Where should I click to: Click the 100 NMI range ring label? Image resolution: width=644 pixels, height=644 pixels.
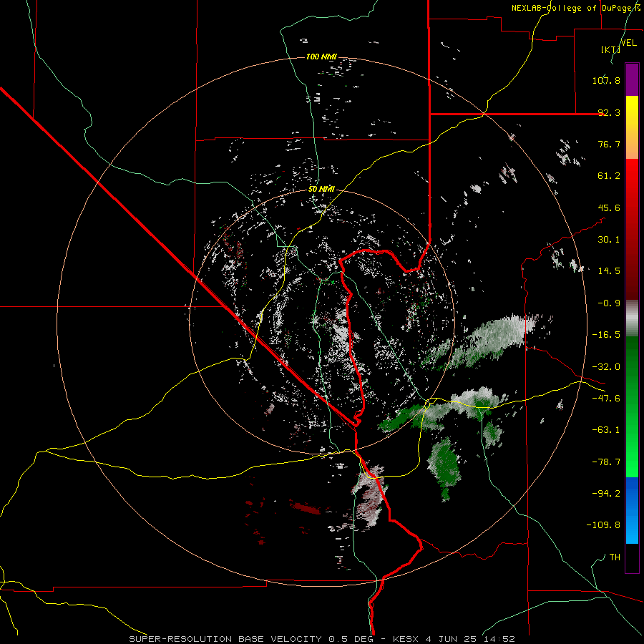click(x=321, y=57)
